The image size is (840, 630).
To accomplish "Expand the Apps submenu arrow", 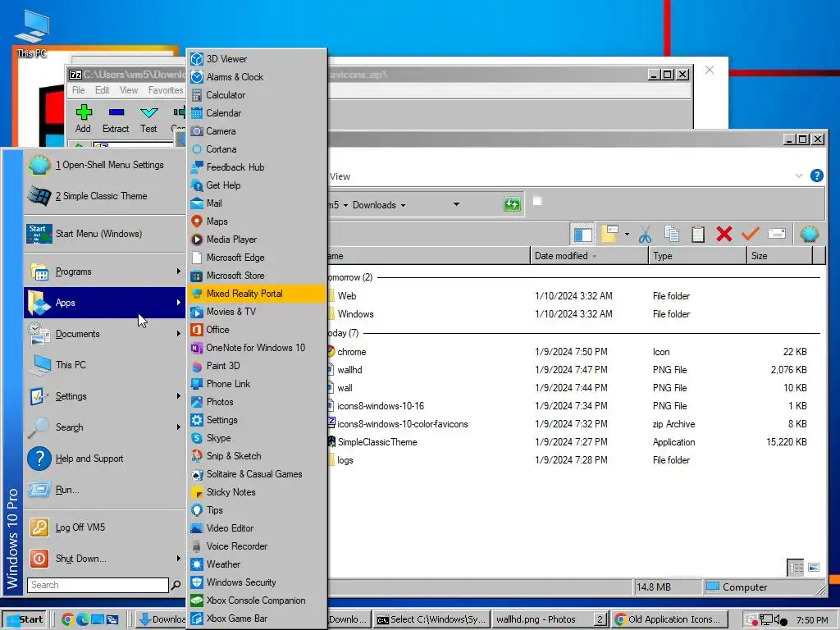I will pyautogui.click(x=178, y=303).
